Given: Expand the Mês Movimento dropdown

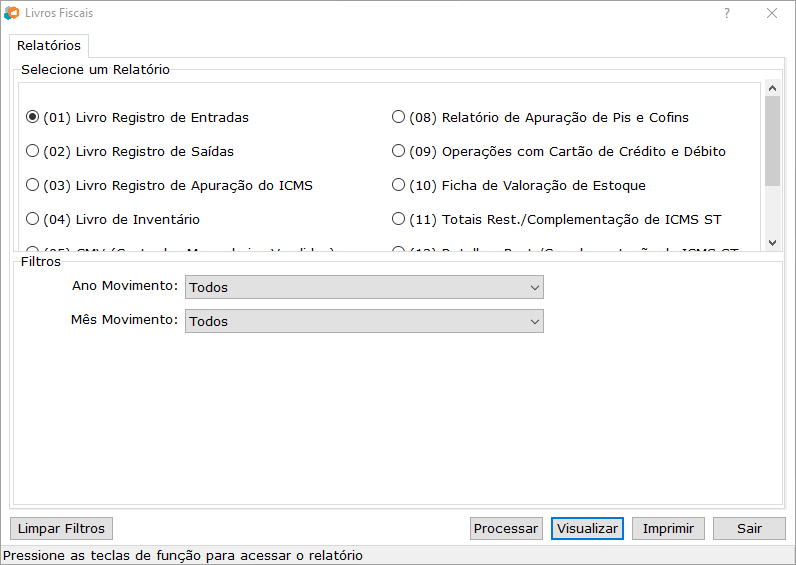Looking at the screenshot, I should pos(364,321).
